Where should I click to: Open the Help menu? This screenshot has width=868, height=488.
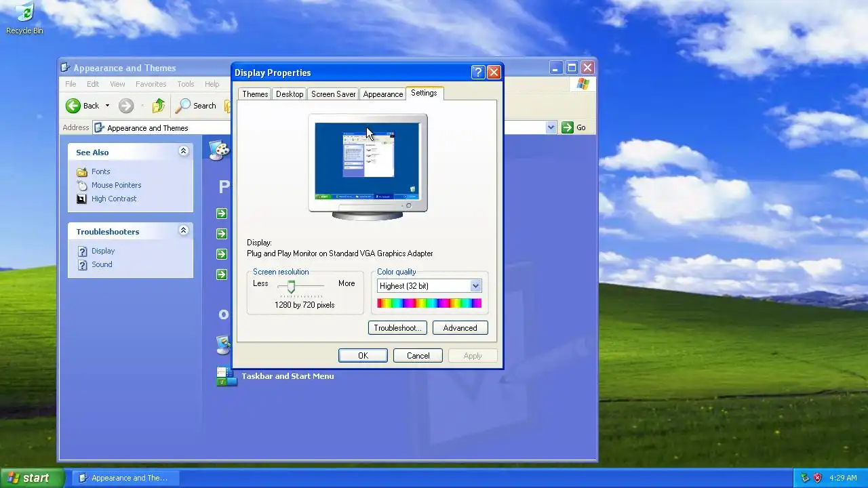pos(212,84)
